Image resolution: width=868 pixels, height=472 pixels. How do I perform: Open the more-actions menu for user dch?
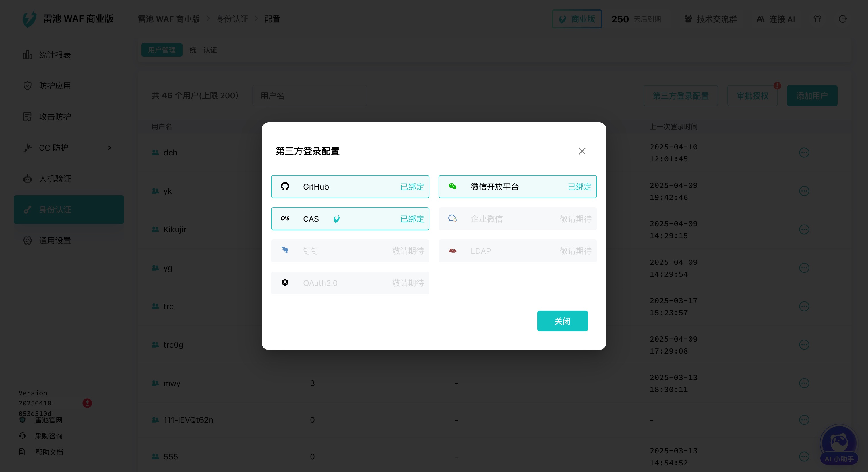pos(804,153)
